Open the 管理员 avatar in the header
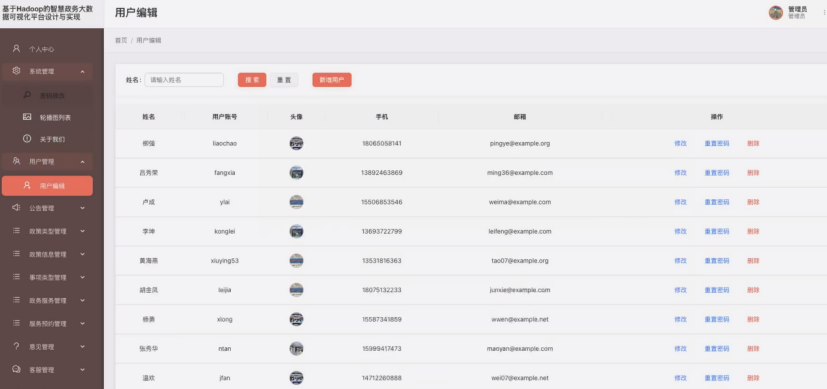This screenshot has height=389, width=827. click(x=775, y=13)
